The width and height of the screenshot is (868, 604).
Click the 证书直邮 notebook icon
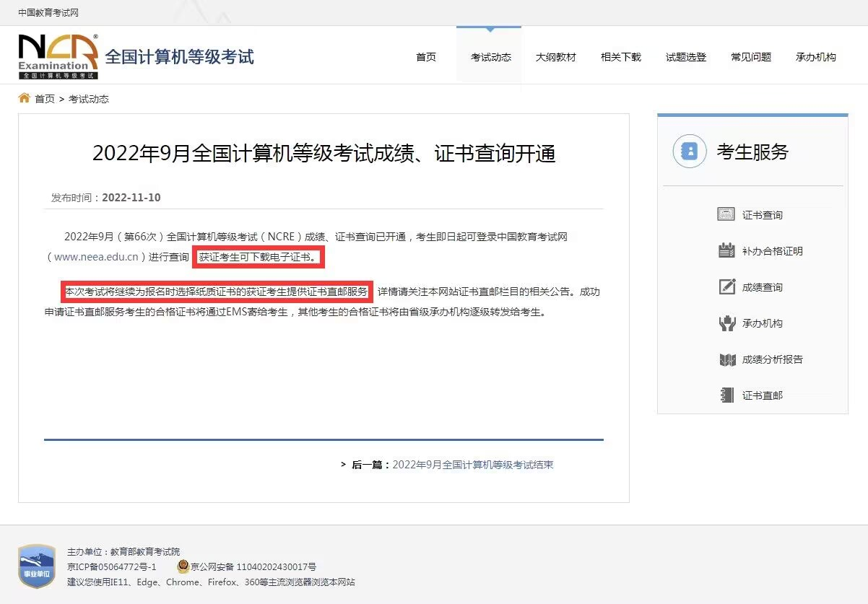[x=726, y=395]
